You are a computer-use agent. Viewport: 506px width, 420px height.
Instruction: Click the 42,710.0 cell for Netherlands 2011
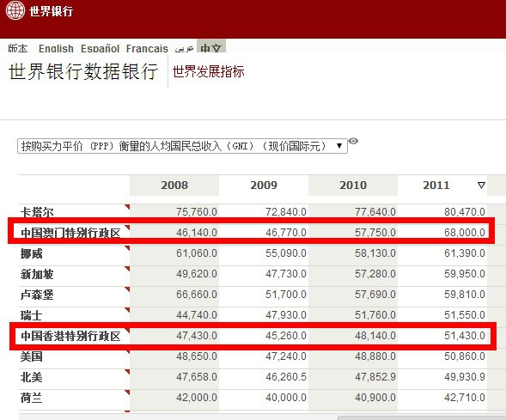pos(465,398)
